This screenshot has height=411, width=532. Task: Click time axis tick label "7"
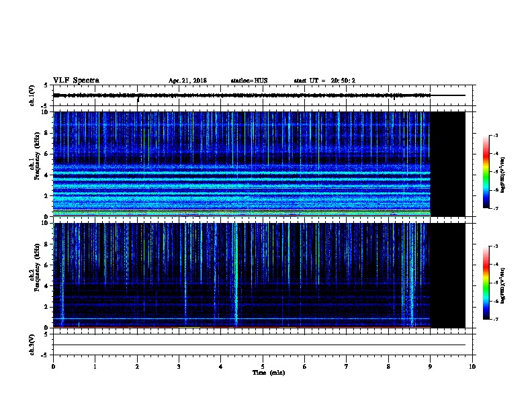click(347, 367)
